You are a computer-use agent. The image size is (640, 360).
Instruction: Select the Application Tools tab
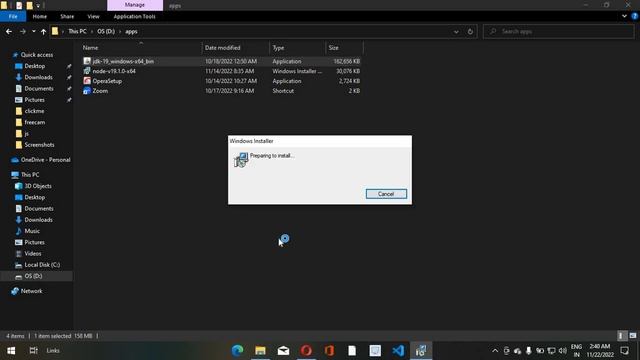tap(134, 16)
